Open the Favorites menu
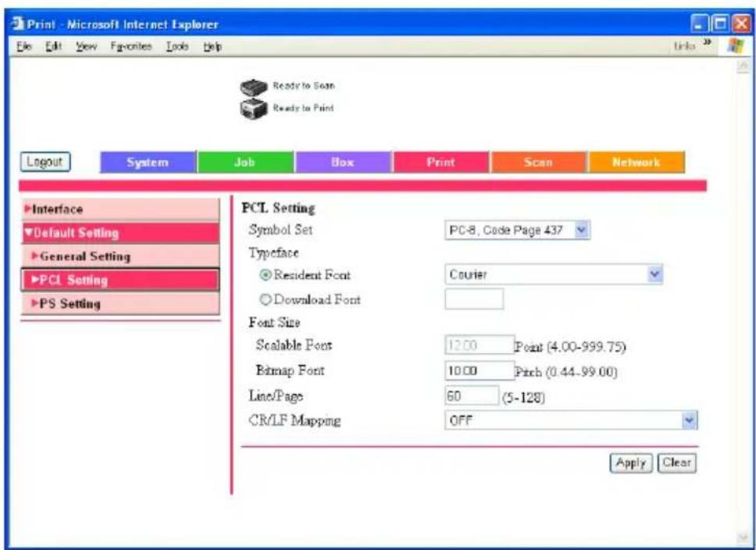The width and height of the screenshot is (756, 550). (131, 46)
